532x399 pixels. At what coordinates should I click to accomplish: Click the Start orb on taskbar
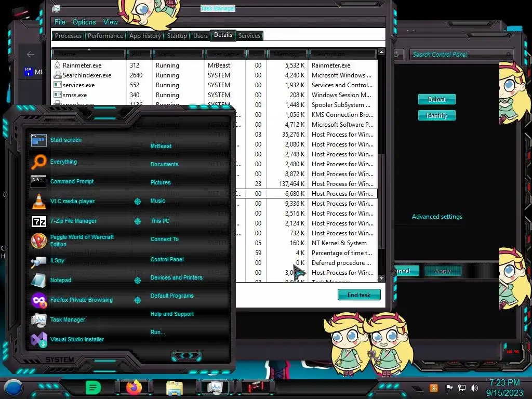tap(13, 388)
